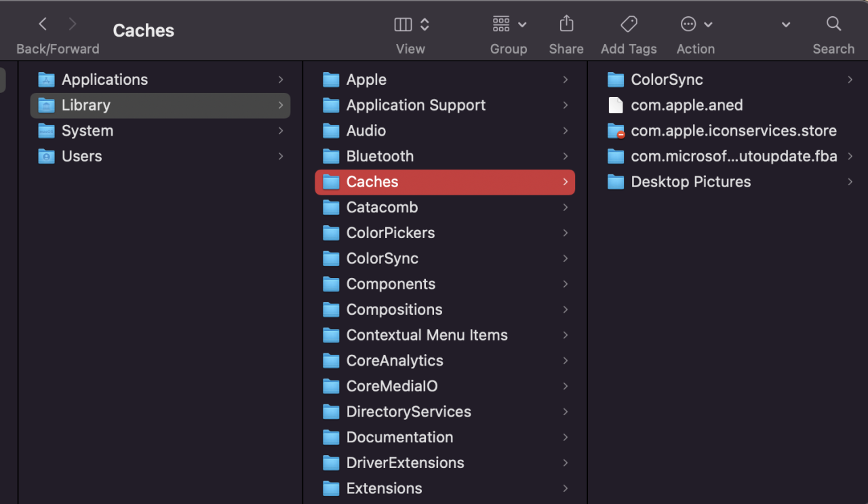Click the Back/Forward toolbar label

(58, 49)
